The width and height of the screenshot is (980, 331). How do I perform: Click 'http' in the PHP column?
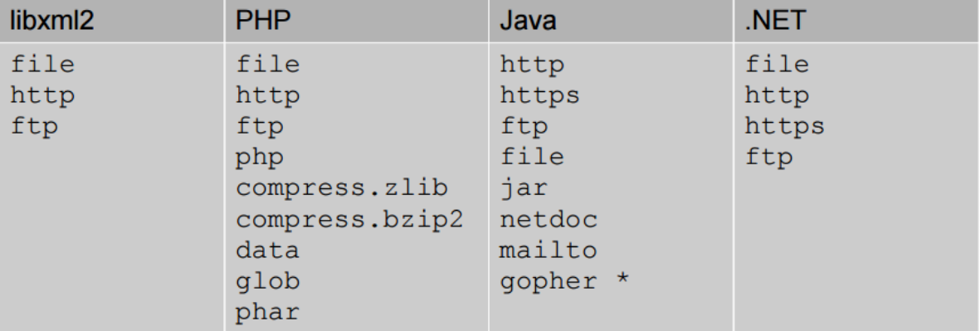pyautogui.click(x=267, y=95)
